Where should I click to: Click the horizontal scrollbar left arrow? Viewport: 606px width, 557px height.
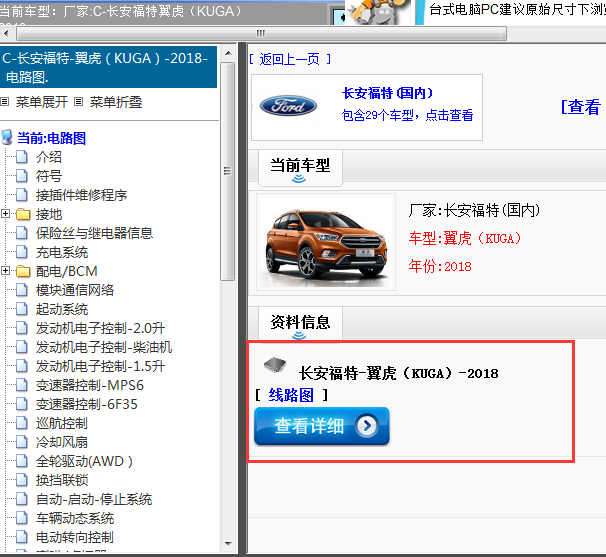click(x=6, y=33)
